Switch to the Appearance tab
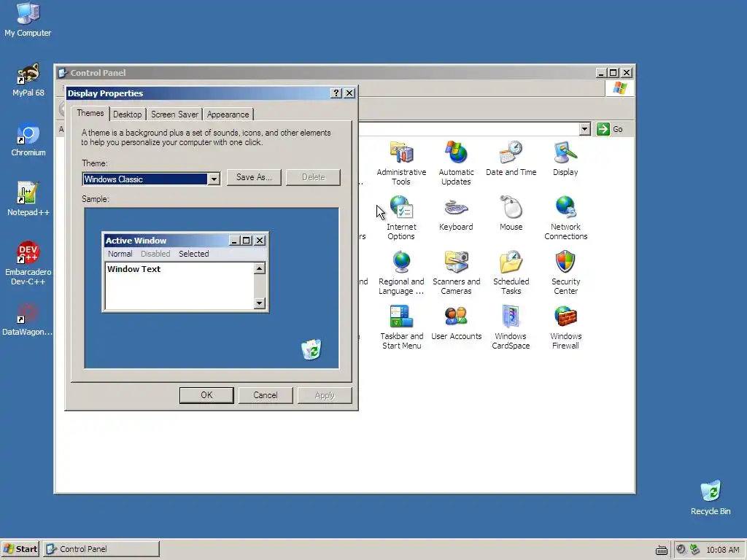This screenshot has height=560, width=747. click(x=228, y=114)
